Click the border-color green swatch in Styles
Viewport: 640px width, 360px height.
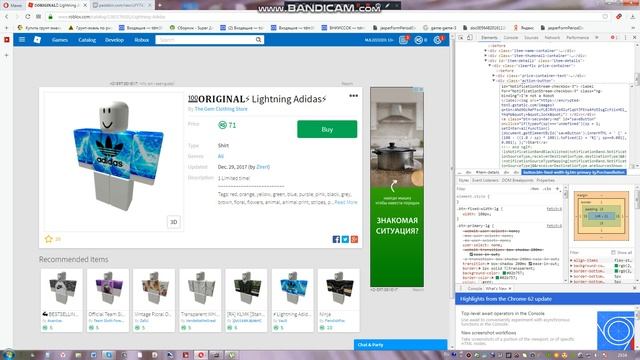497,278
